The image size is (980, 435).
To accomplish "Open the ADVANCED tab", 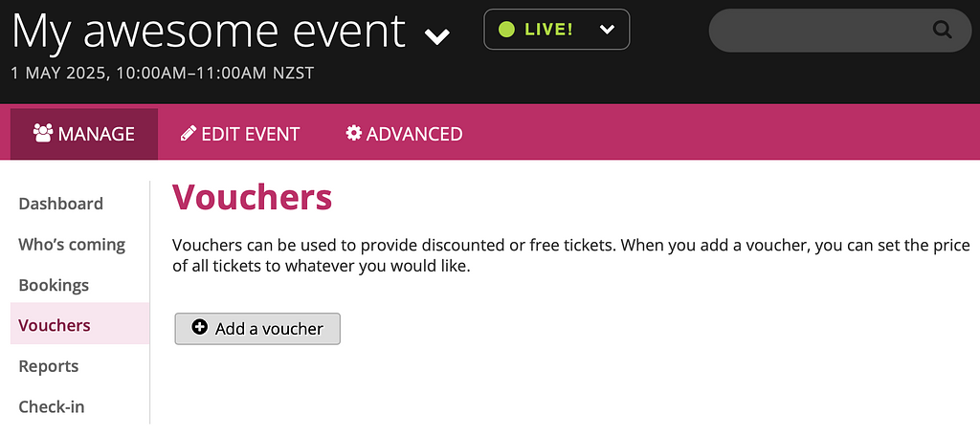I will (x=404, y=134).
